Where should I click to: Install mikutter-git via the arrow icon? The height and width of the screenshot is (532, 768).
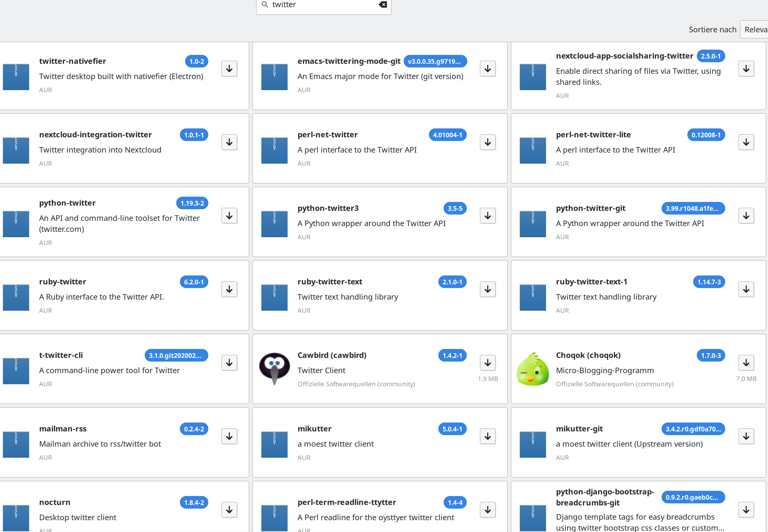(x=746, y=436)
